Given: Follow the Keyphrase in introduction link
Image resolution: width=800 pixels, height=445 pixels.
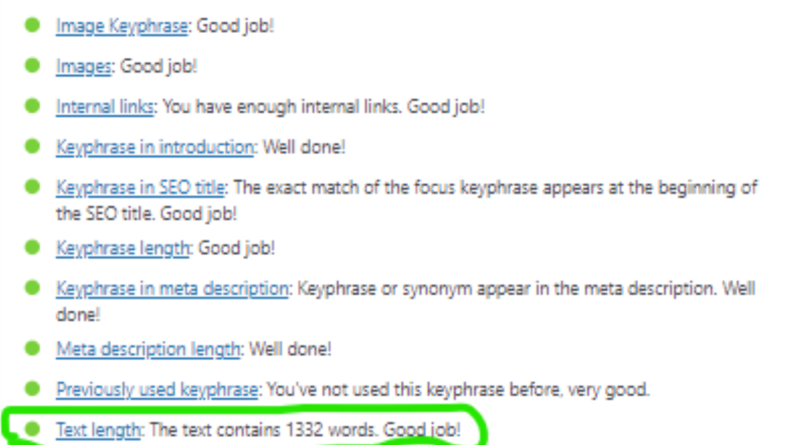Looking at the screenshot, I should click(x=155, y=147).
